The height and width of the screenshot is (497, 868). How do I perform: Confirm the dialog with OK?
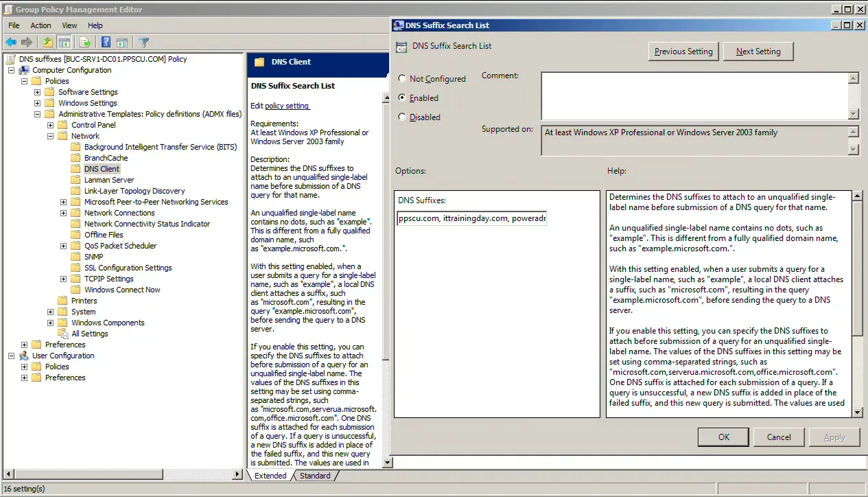pyautogui.click(x=724, y=437)
